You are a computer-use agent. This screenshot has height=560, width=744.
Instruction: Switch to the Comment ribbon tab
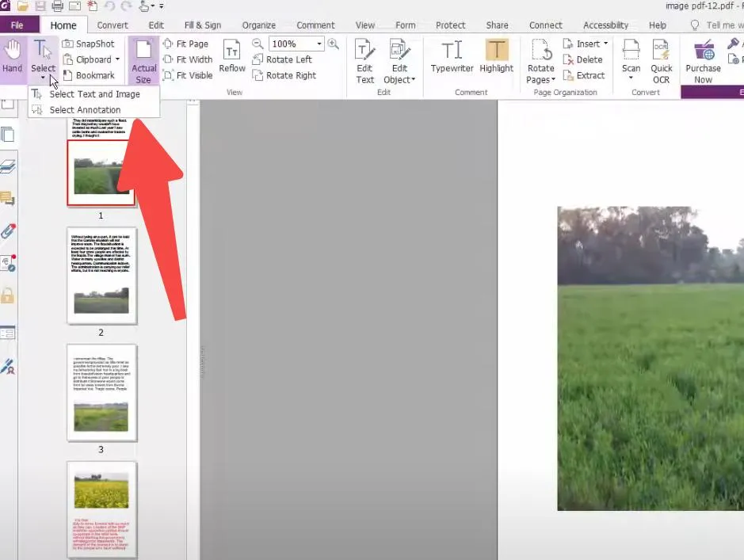coord(315,25)
